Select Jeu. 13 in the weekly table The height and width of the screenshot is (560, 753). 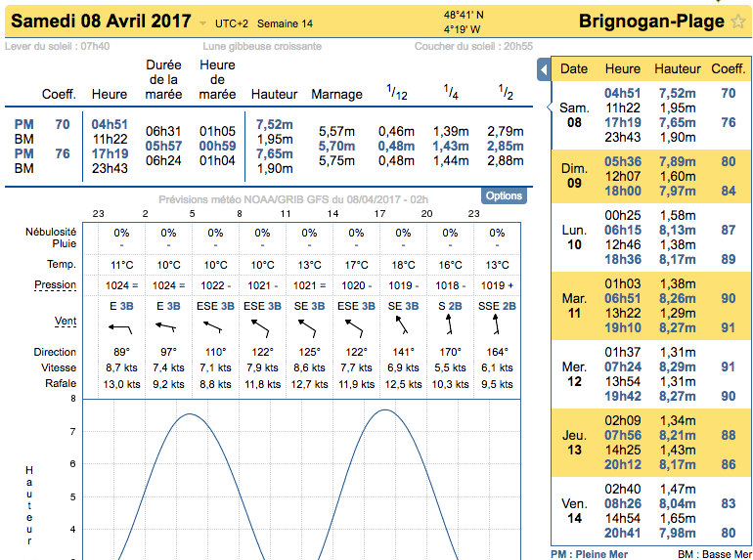tap(574, 443)
